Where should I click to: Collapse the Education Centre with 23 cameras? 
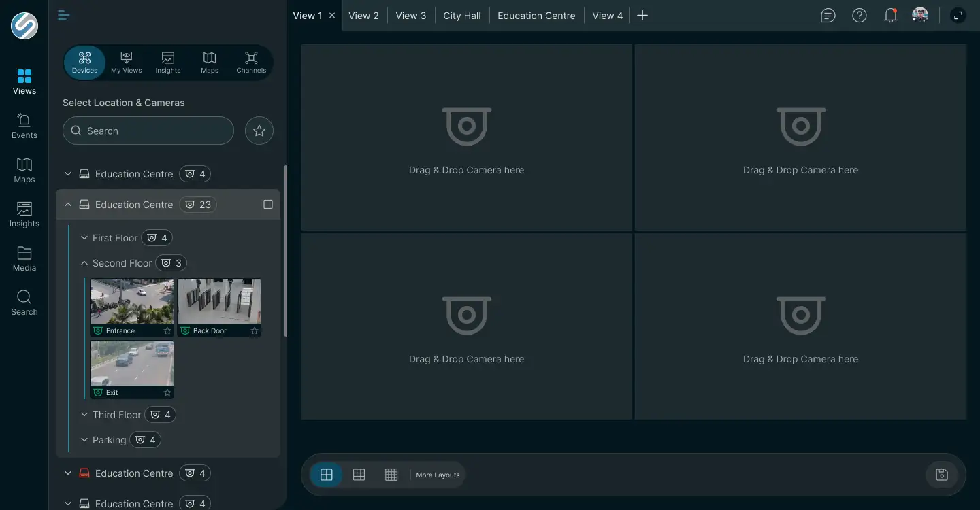pos(68,205)
